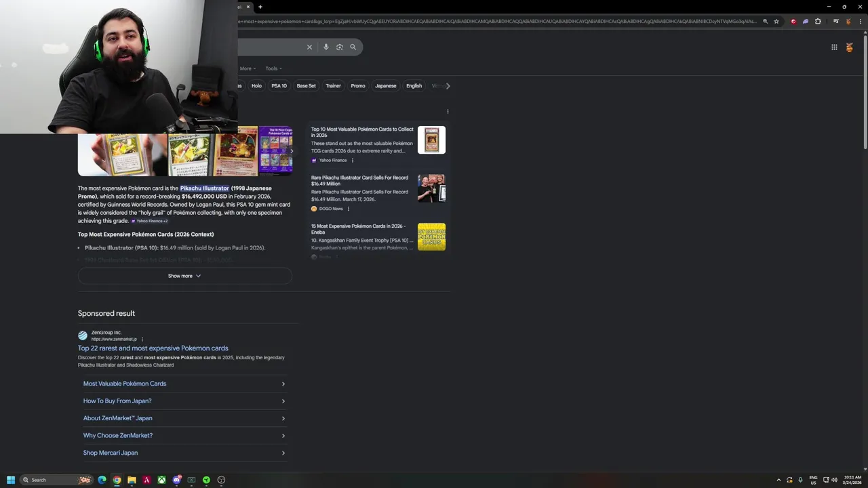
Task: Open the media controls toolbar icon
Action: (836, 21)
